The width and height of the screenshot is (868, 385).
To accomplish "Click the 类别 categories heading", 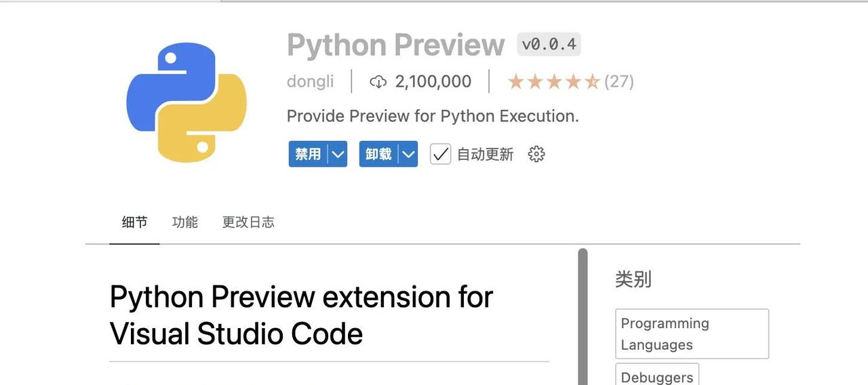I will click(x=633, y=279).
